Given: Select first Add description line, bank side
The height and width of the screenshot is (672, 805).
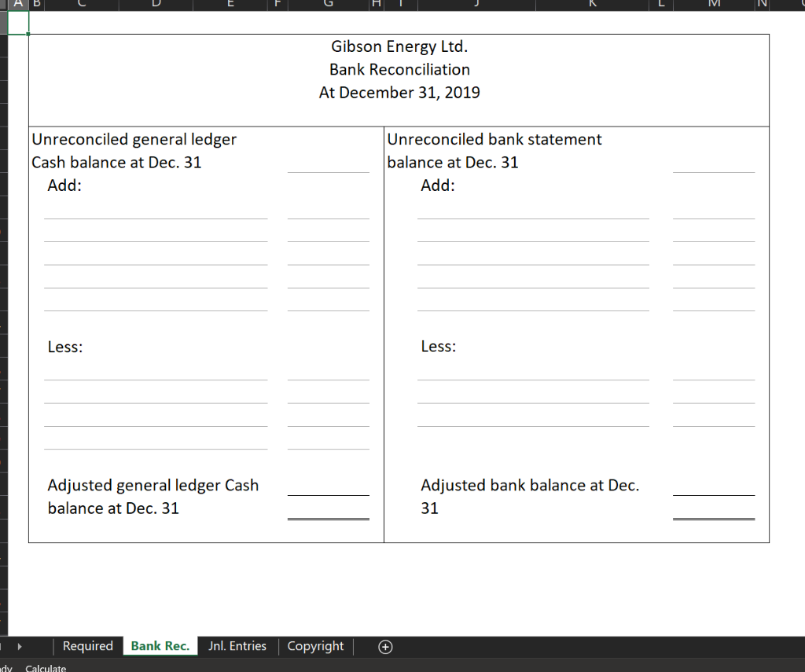Looking at the screenshot, I should 534,208.
